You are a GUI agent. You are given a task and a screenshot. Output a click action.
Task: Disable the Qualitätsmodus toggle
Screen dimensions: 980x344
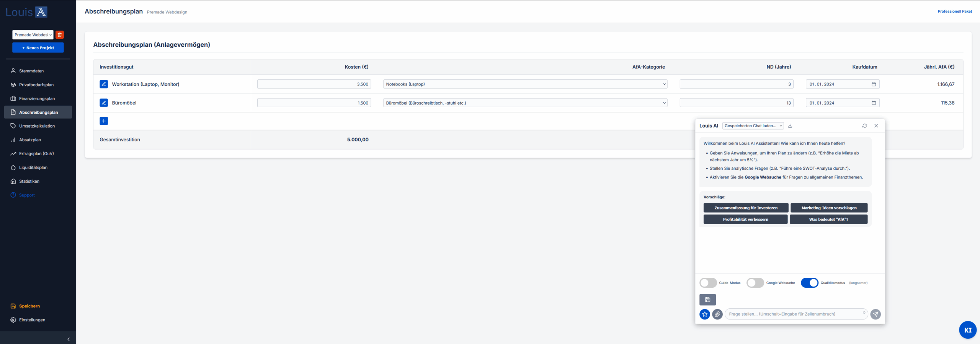click(x=809, y=283)
